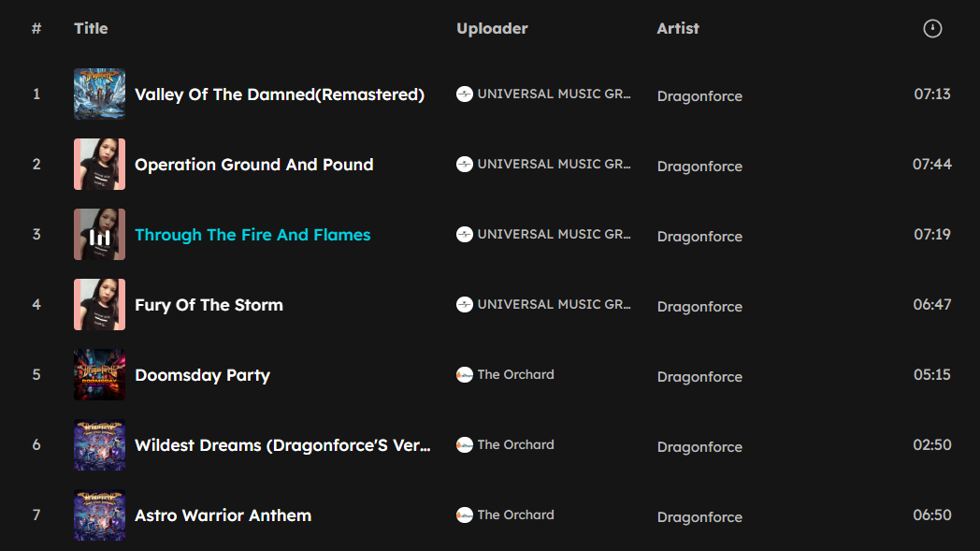980x551 pixels.
Task: Click Universal Music logo icon on row 2
Action: [x=465, y=164]
